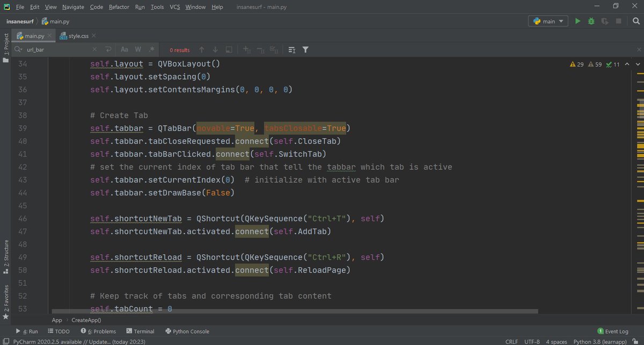Open find results in tool window icon
Viewport: 644px width, 345px height.
click(292, 49)
